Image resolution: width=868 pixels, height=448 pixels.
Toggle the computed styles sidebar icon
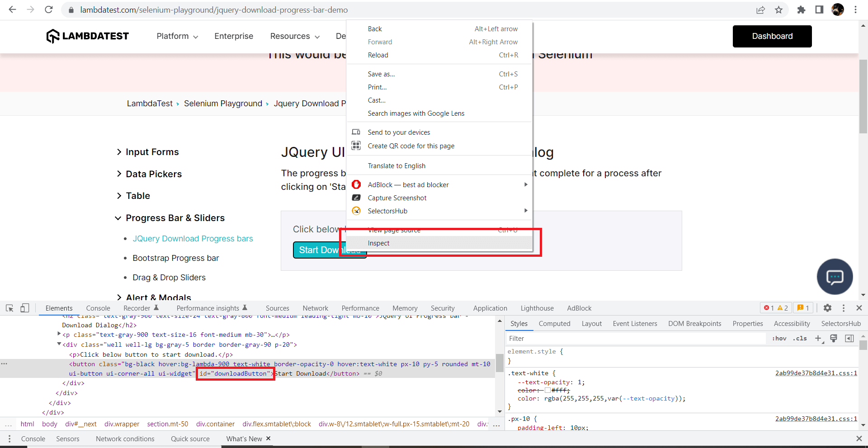pos(849,338)
